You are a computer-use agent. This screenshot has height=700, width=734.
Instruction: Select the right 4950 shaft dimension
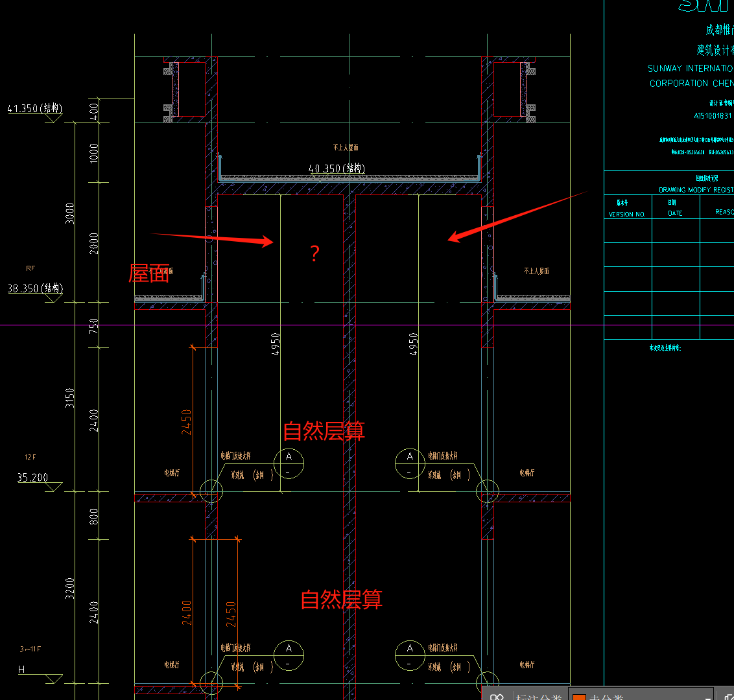(x=413, y=344)
